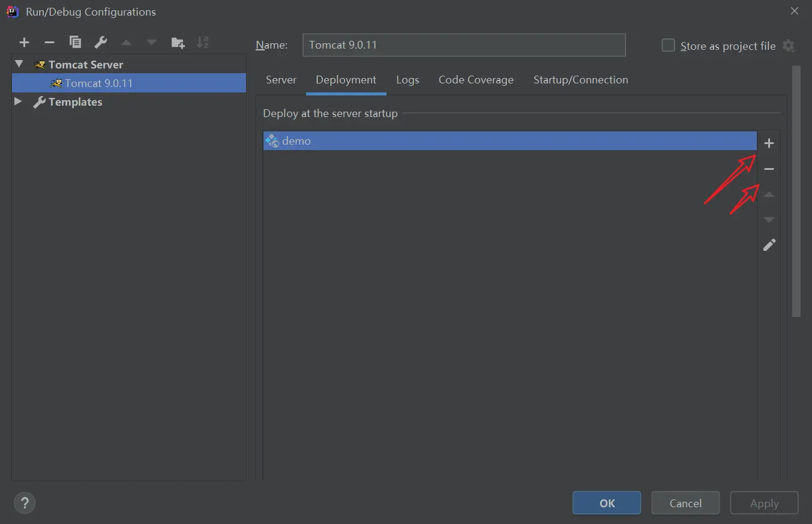812x524 pixels.
Task: Click the Cancel button
Action: tap(685, 503)
